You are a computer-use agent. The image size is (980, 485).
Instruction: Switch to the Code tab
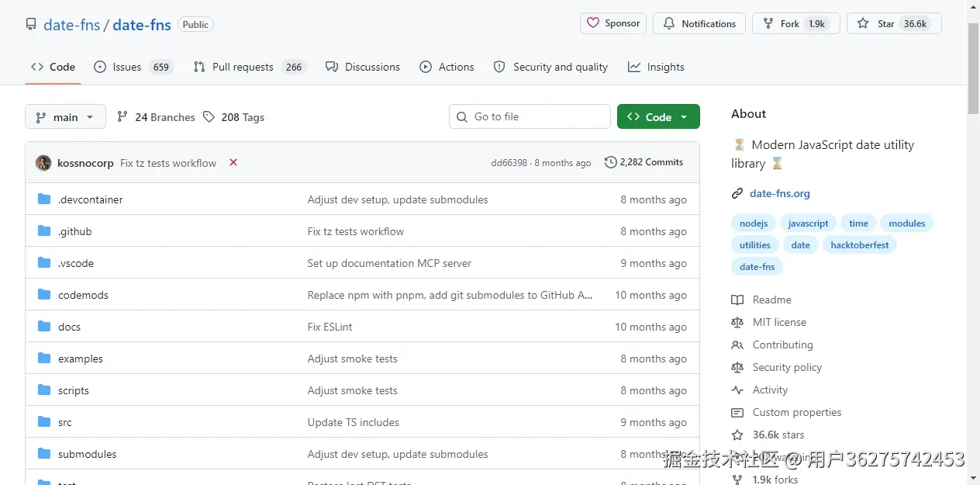[53, 67]
